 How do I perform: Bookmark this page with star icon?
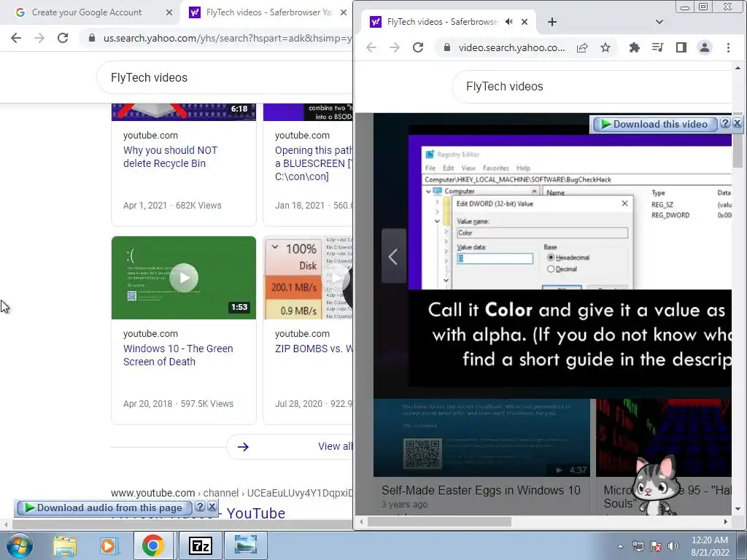605,47
